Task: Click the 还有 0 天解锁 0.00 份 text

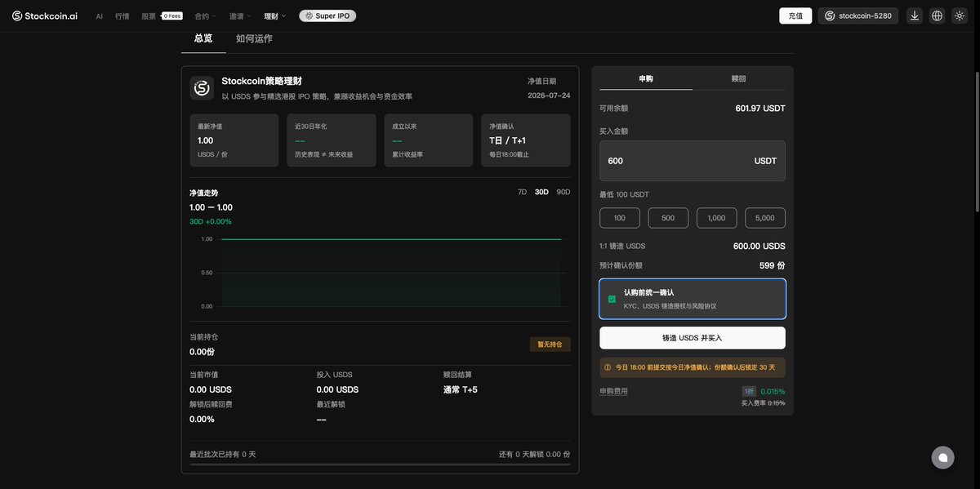Action: point(535,454)
